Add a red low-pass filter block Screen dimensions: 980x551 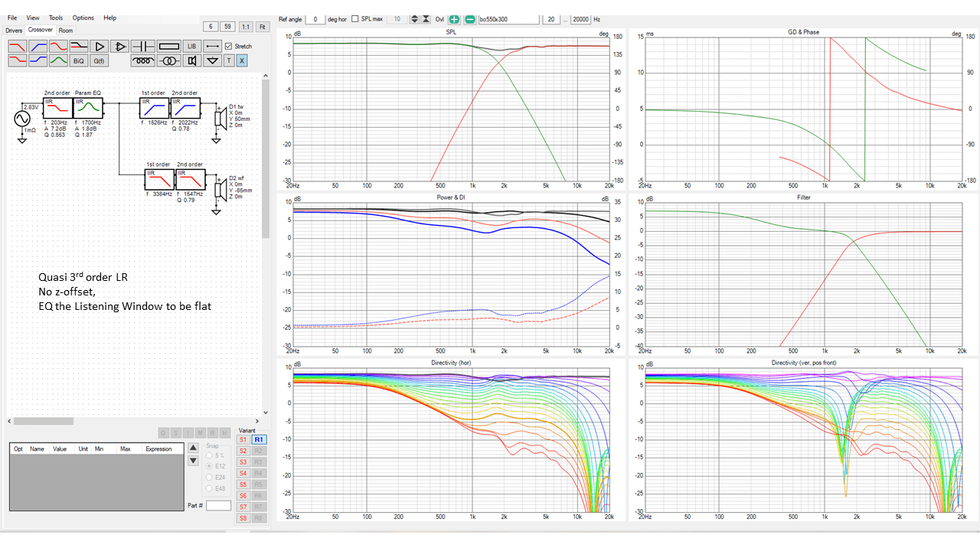18,46
